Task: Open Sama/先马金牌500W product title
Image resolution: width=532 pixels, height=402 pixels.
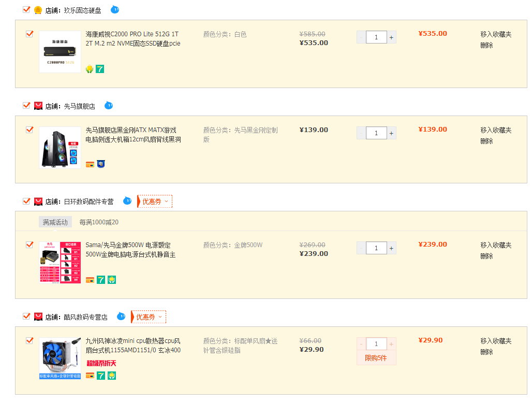Action: click(130, 250)
